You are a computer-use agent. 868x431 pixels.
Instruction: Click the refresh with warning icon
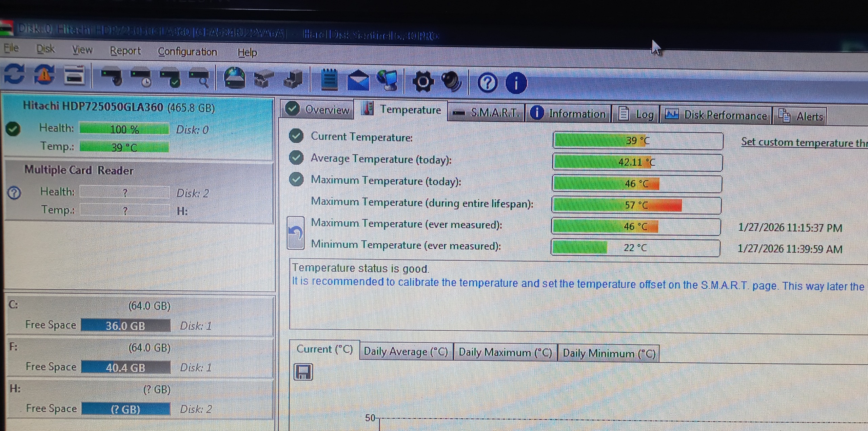(x=44, y=75)
